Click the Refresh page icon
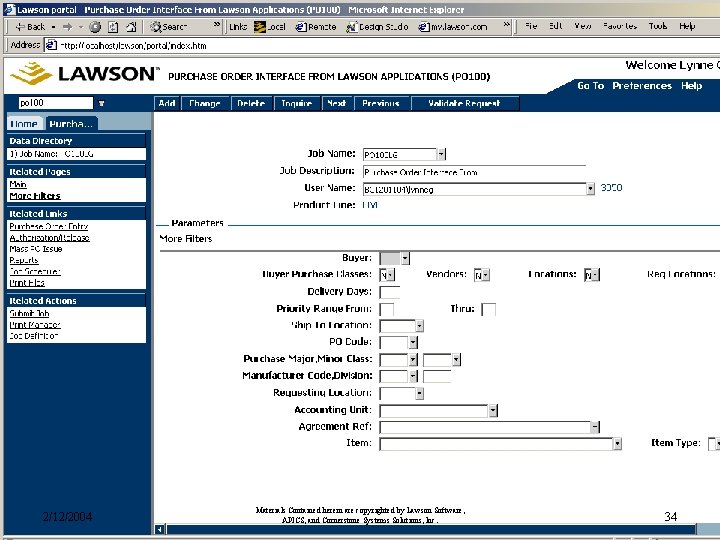This screenshot has height=540, width=720. pyautogui.click(x=113, y=27)
